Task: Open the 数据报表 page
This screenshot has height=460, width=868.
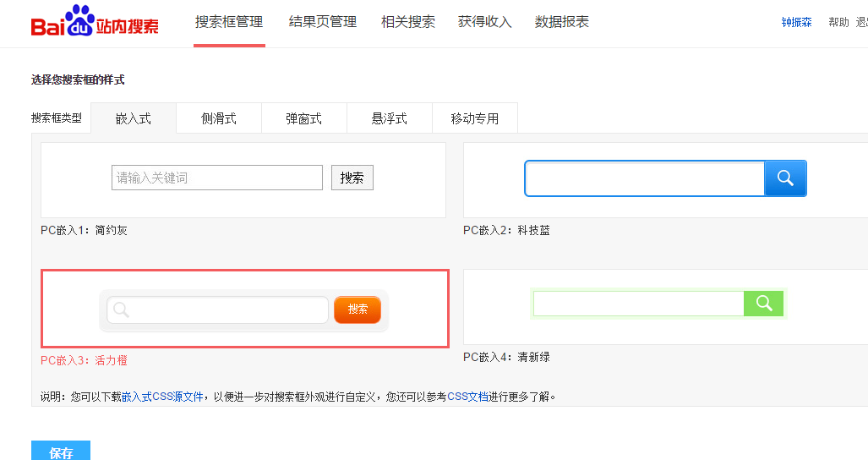Action: point(562,22)
